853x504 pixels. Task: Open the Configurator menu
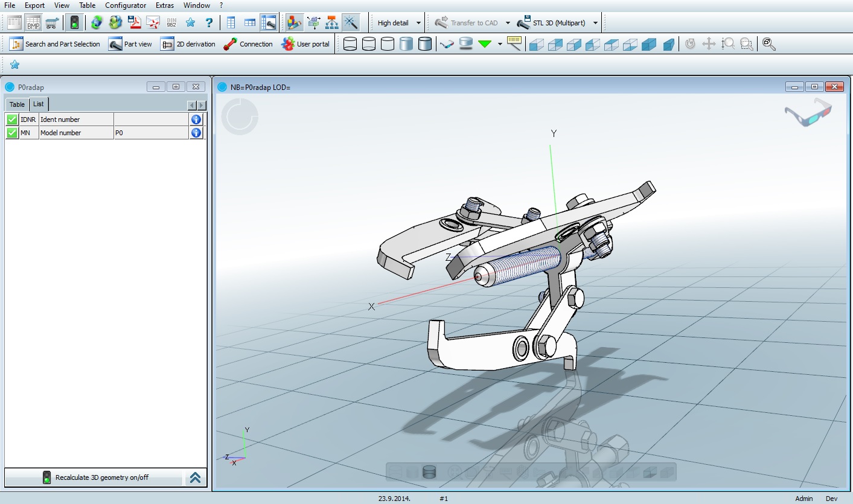(126, 5)
